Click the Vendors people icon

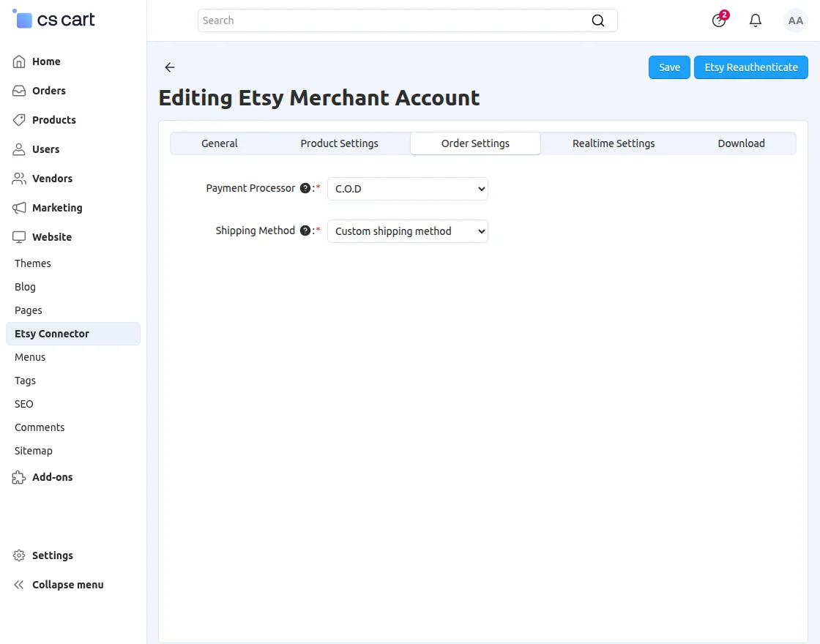click(19, 179)
